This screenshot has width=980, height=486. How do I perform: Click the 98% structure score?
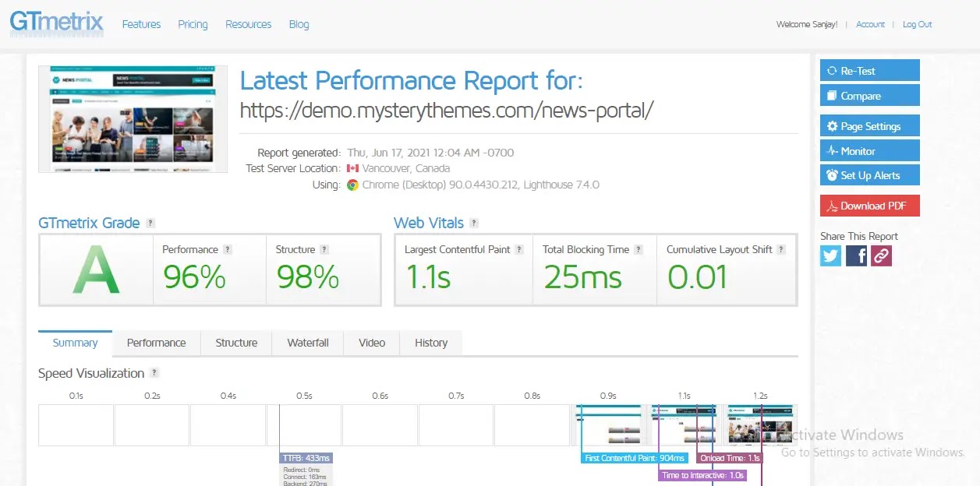[x=307, y=277]
